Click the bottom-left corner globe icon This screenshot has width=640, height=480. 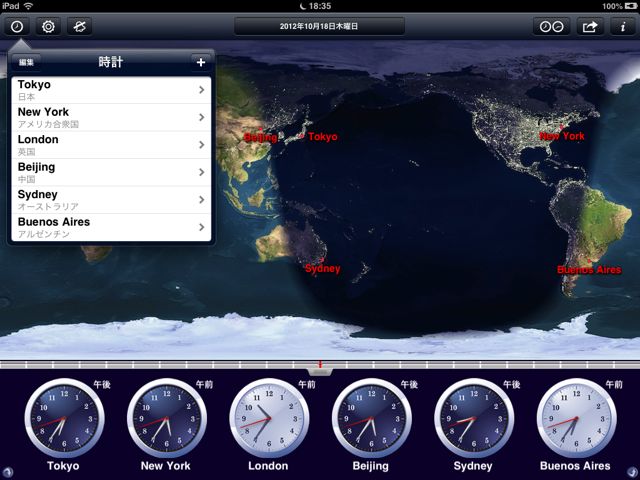[7, 472]
